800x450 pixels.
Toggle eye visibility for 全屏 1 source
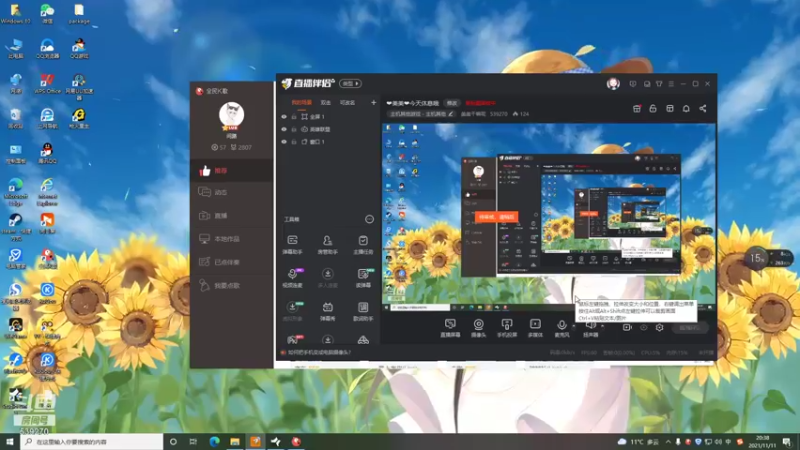tap(284, 117)
